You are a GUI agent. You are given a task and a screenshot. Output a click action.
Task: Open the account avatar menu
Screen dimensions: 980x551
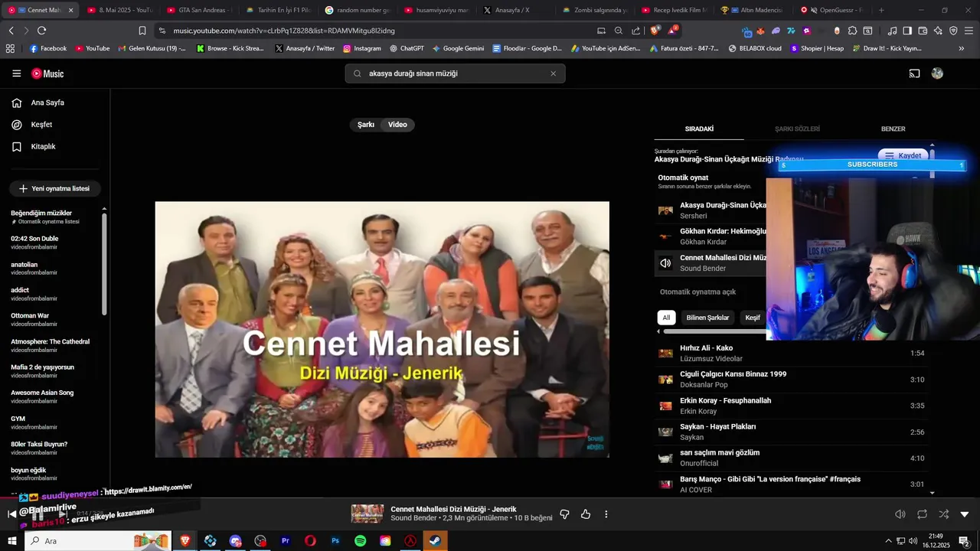[937, 73]
